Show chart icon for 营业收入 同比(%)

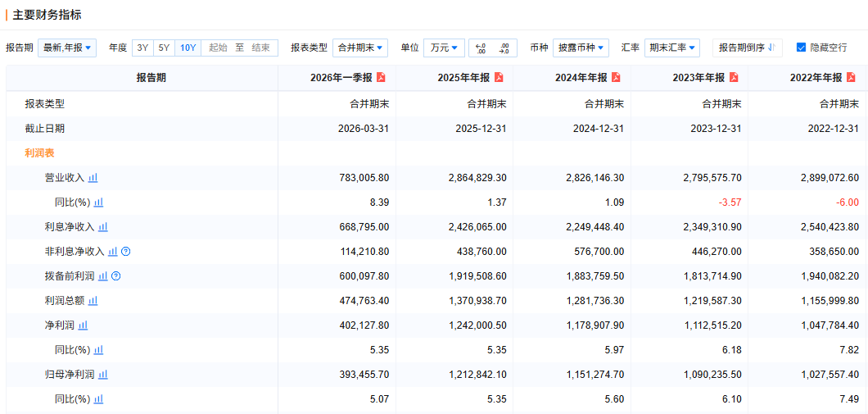point(98,202)
